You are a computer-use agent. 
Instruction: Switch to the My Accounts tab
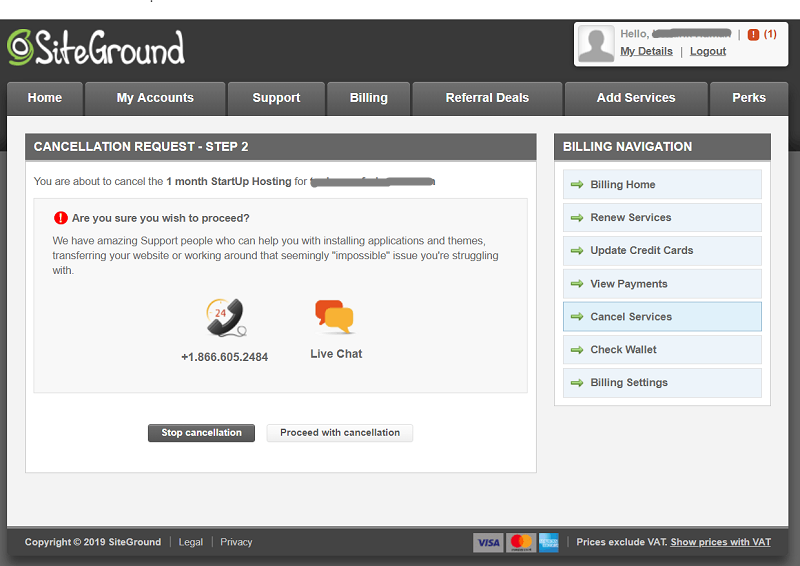tap(155, 98)
